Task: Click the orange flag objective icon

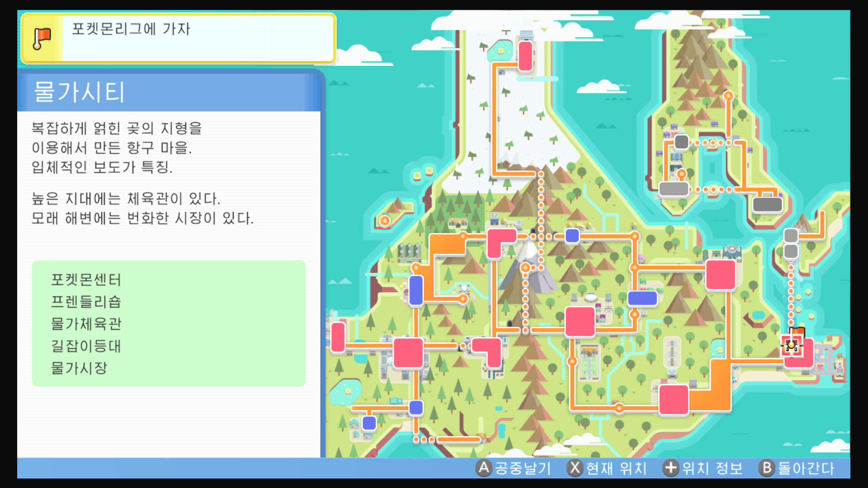Action: 42,39
